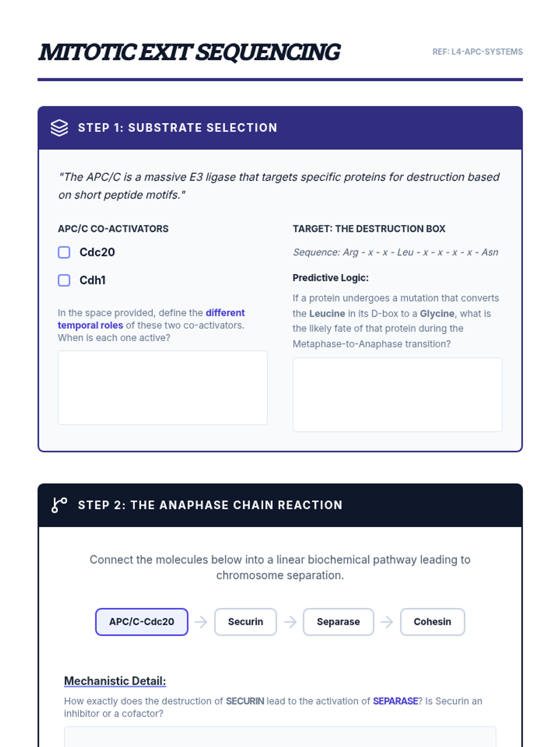Click arrow between Securin and Separase
Screen dimensions: 560x747
[290, 622]
